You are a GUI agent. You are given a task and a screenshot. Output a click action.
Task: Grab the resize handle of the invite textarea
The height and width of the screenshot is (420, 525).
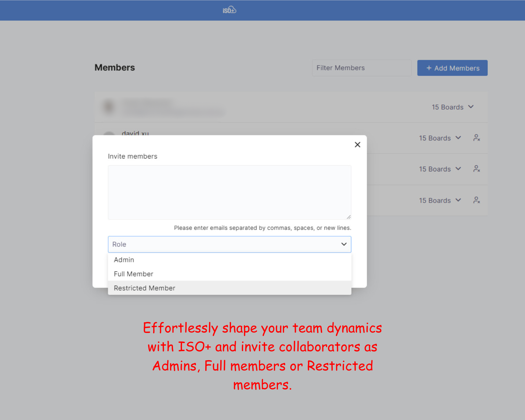click(x=349, y=217)
